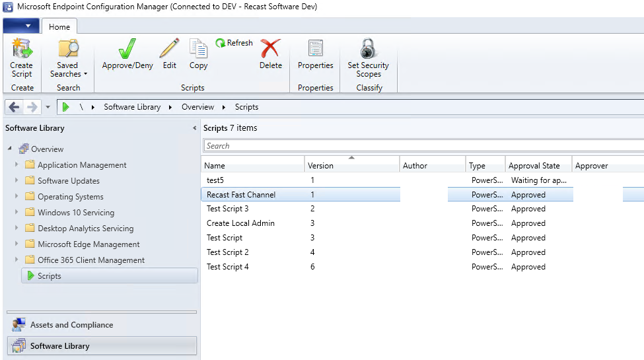The height and width of the screenshot is (360, 644).
Task: Select the Software Library workspace button
Action: [x=102, y=345]
